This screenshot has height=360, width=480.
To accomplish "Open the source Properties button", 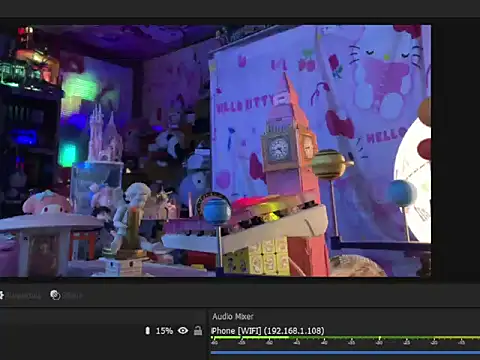I will pos(20,295).
